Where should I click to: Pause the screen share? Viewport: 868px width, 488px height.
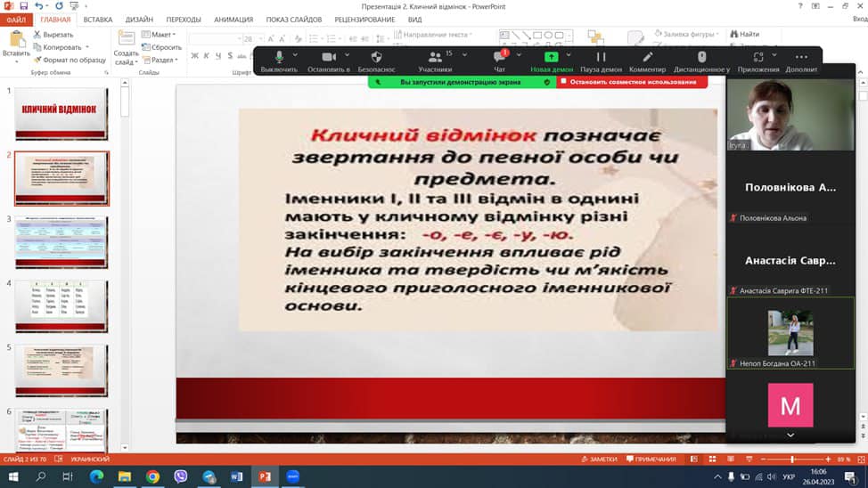[601, 58]
